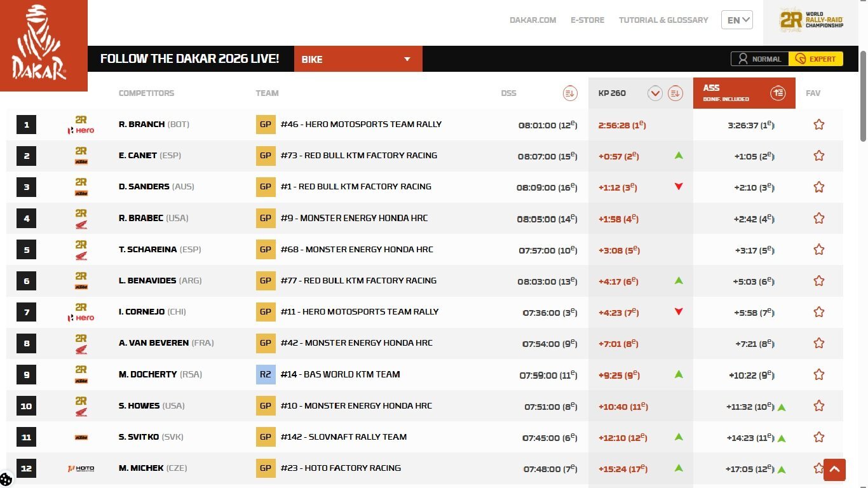The height and width of the screenshot is (488, 868).
Task: Click rank number 12 badge
Action: click(27, 469)
